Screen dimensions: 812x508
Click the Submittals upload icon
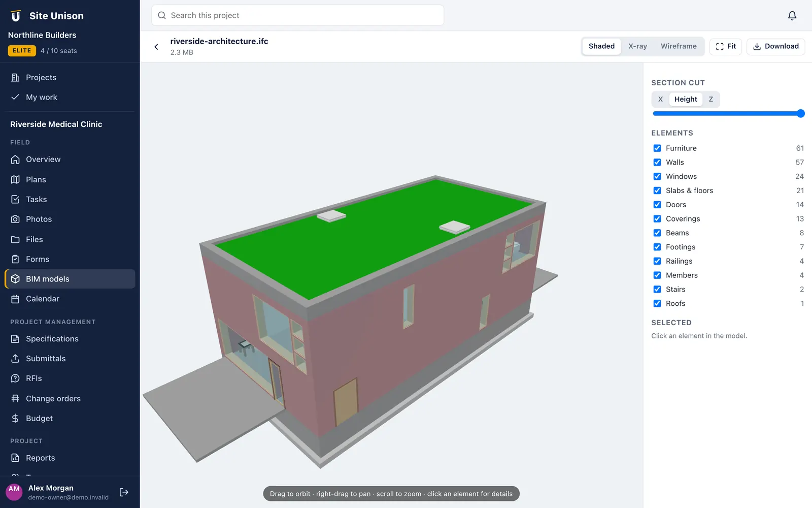15,359
